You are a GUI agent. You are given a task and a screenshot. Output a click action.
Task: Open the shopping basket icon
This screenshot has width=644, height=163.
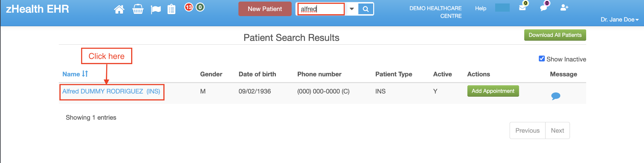(138, 9)
